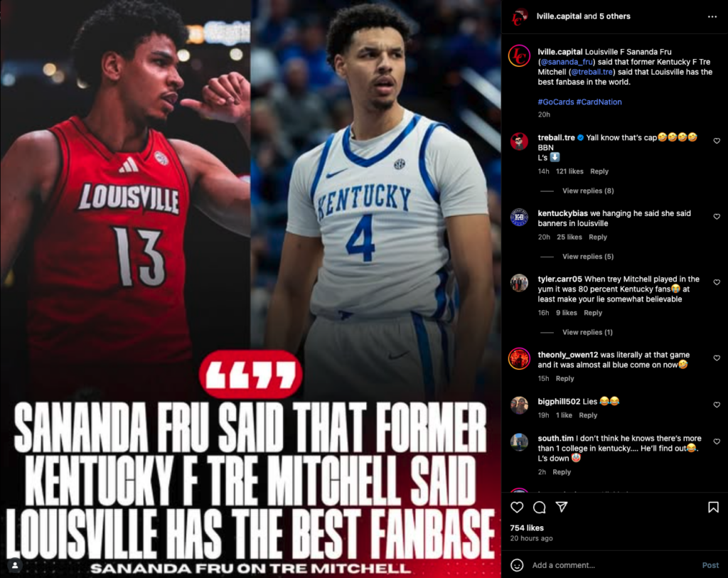This screenshot has height=578, width=728.
Task: Show tagged people icon on photo
Action: pos(15,565)
